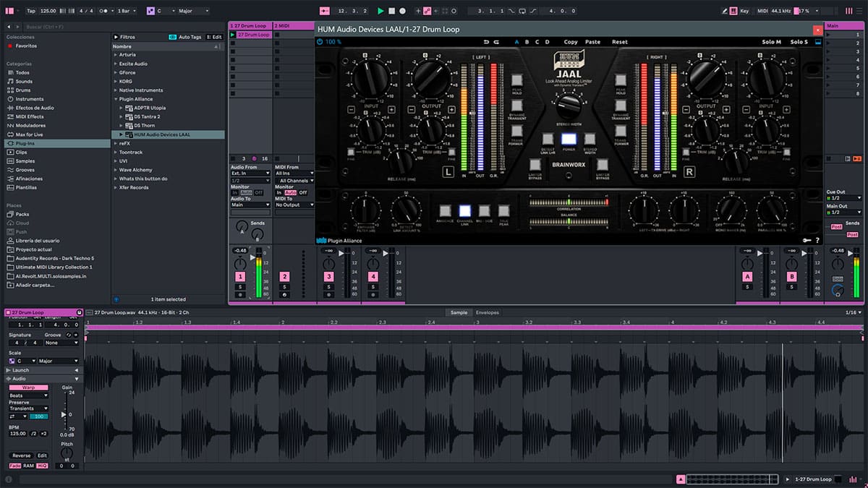The image size is (868, 488).
Task: Collapse the Plugin Alliance folder
Action: 116,99
